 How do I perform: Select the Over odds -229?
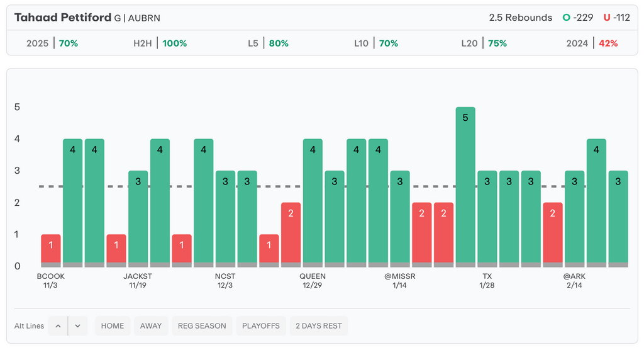click(x=578, y=18)
